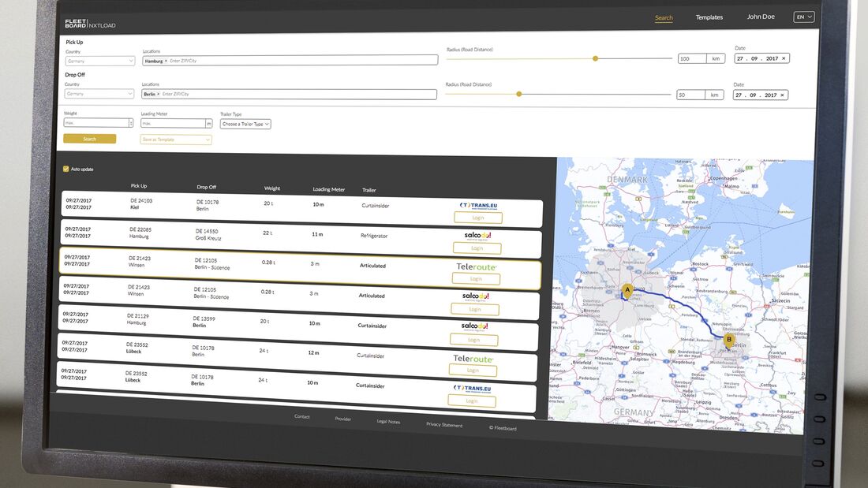Click the Drop Off radius value field showing 50
Screen dimensions: 868x488
[690, 95]
